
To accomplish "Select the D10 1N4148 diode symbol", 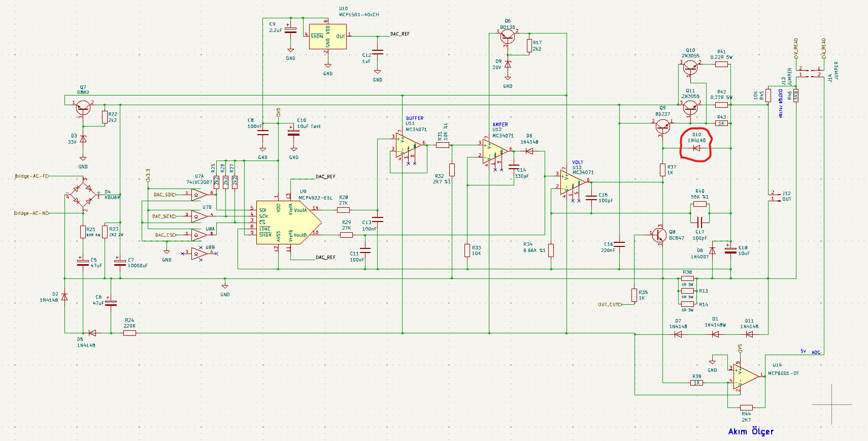I will coord(696,148).
